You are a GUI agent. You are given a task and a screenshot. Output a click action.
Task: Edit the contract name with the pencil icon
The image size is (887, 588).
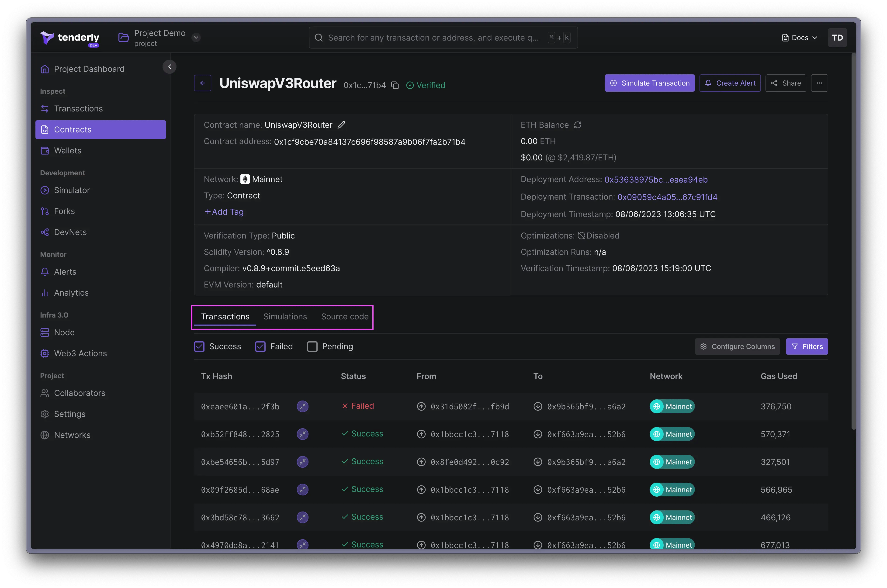coord(341,125)
